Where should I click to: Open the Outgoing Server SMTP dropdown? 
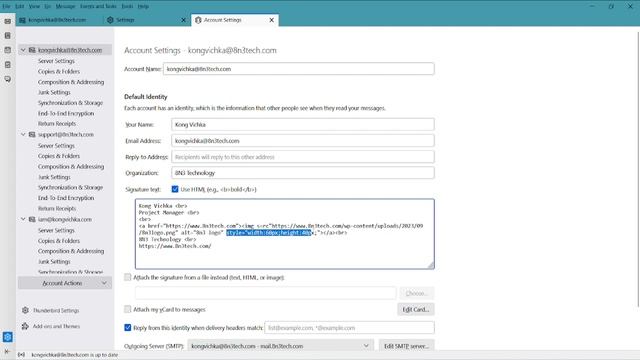280,346
